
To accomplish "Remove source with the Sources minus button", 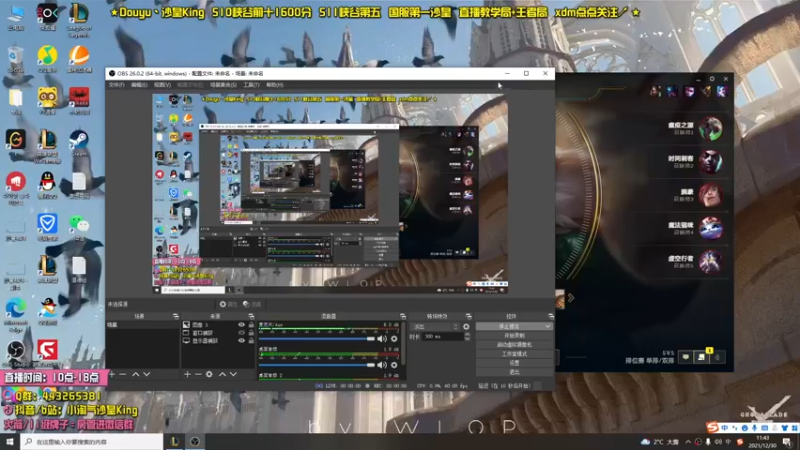I will (x=198, y=374).
